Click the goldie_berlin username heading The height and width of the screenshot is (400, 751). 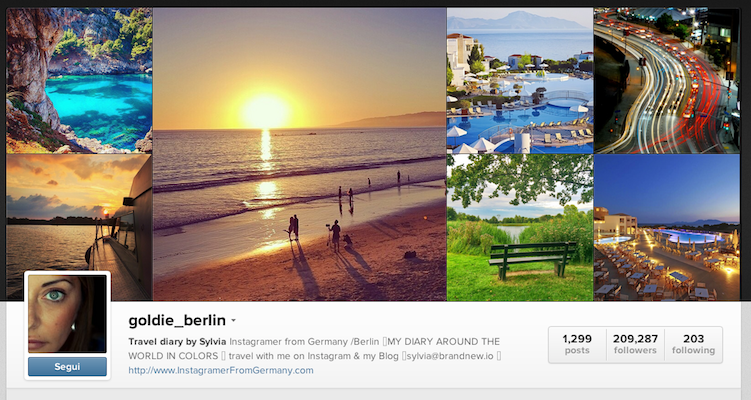pos(177,320)
